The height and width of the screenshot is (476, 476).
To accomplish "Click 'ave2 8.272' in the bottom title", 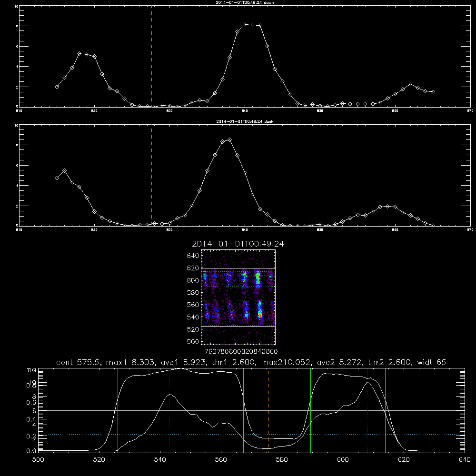I will [x=339, y=362].
